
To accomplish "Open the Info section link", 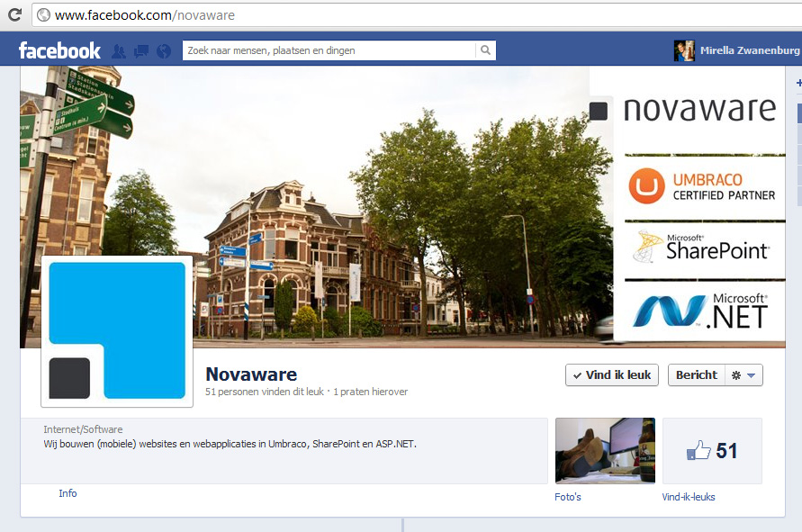I will (68, 493).
